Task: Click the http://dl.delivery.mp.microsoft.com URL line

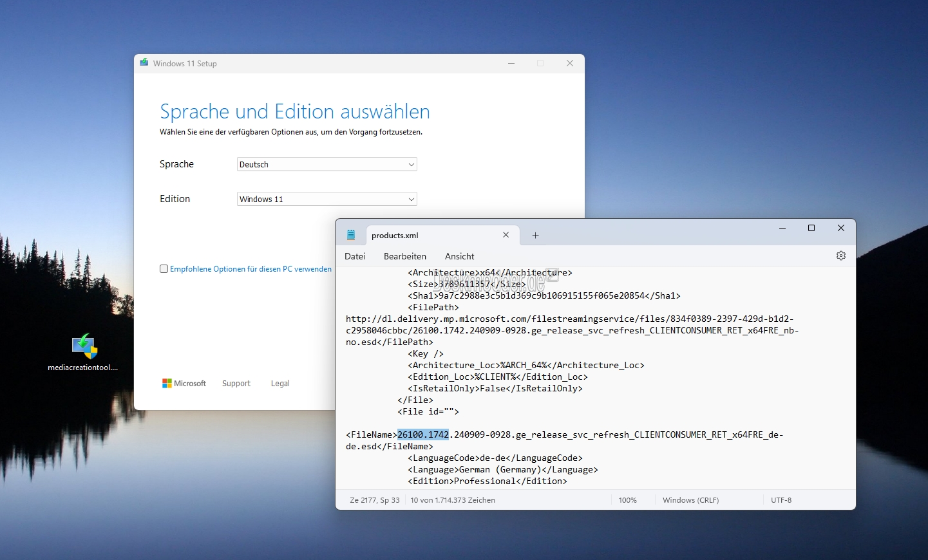Action: pos(570,319)
